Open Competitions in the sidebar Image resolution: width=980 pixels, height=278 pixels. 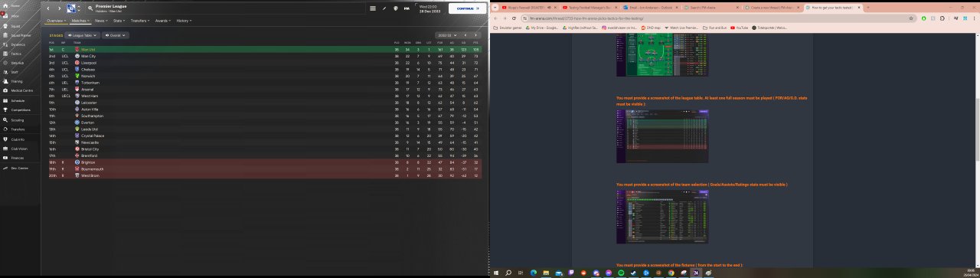tap(20, 110)
